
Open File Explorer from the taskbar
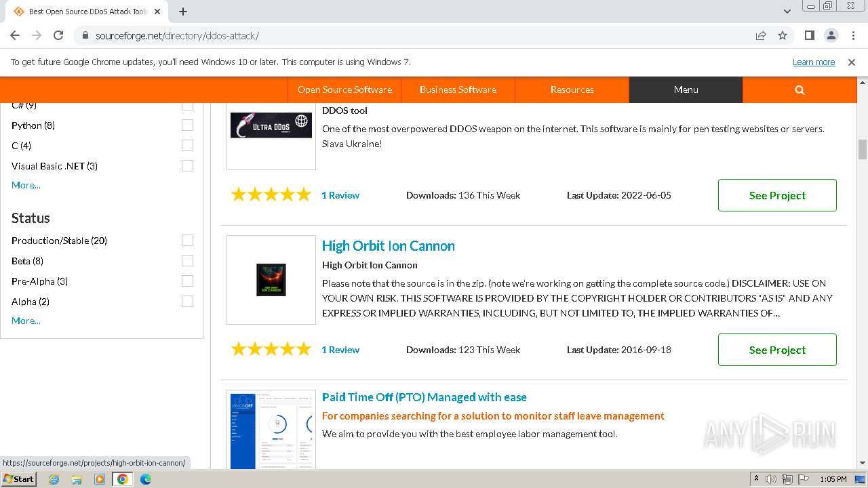click(77, 479)
